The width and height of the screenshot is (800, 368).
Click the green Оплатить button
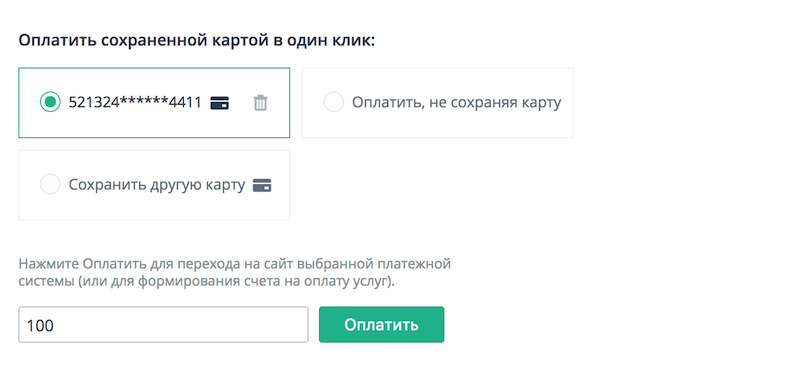click(x=382, y=325)
